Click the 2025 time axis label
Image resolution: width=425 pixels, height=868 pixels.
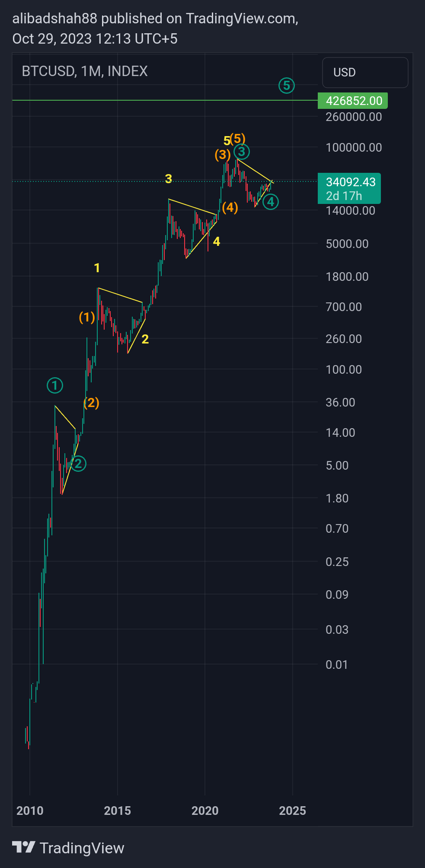point(293,811)
